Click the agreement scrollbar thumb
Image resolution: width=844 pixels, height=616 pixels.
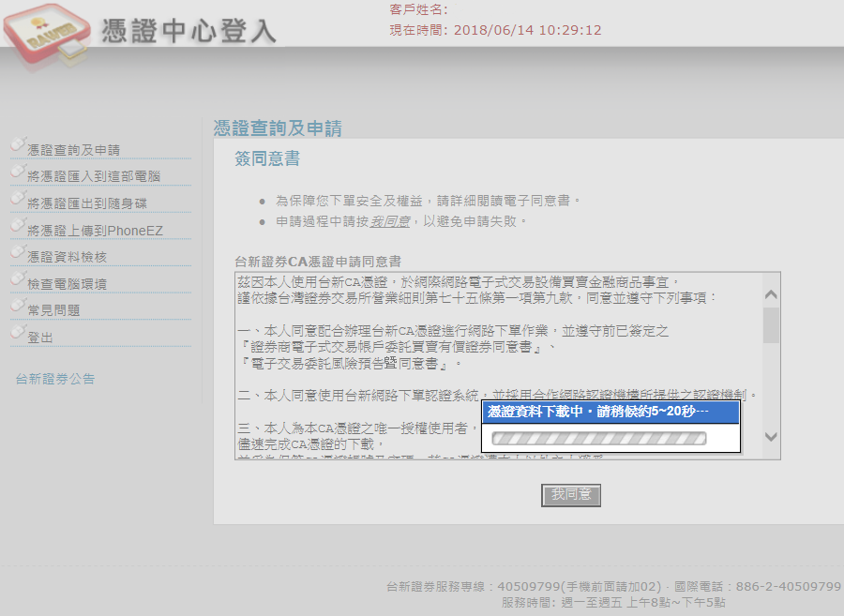pyautogui.click(x=772, y=325)
